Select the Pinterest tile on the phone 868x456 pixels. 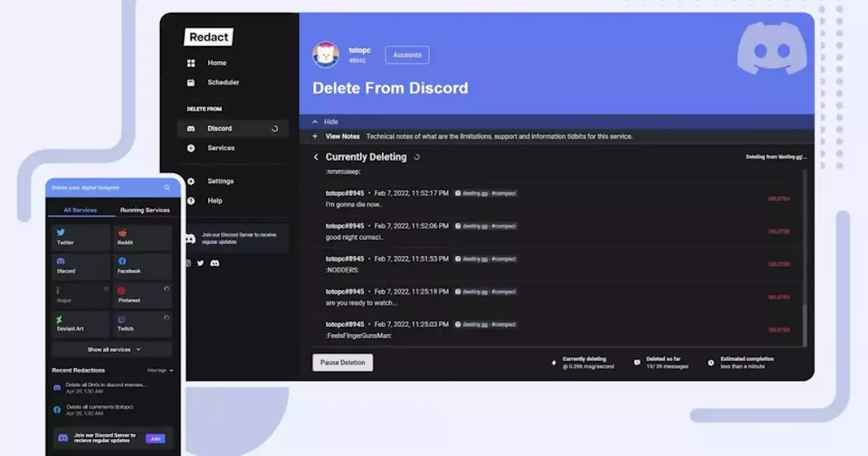click(142, 295)
